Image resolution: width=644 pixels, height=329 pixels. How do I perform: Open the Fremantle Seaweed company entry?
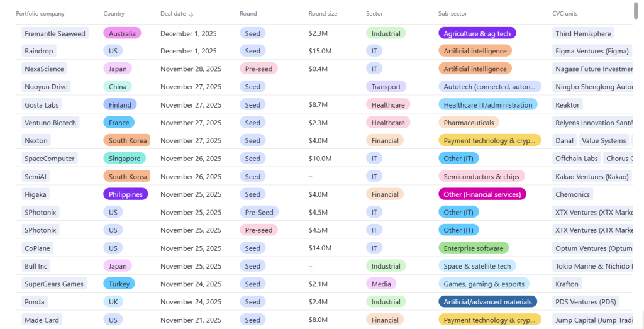(x=55, y=33)
